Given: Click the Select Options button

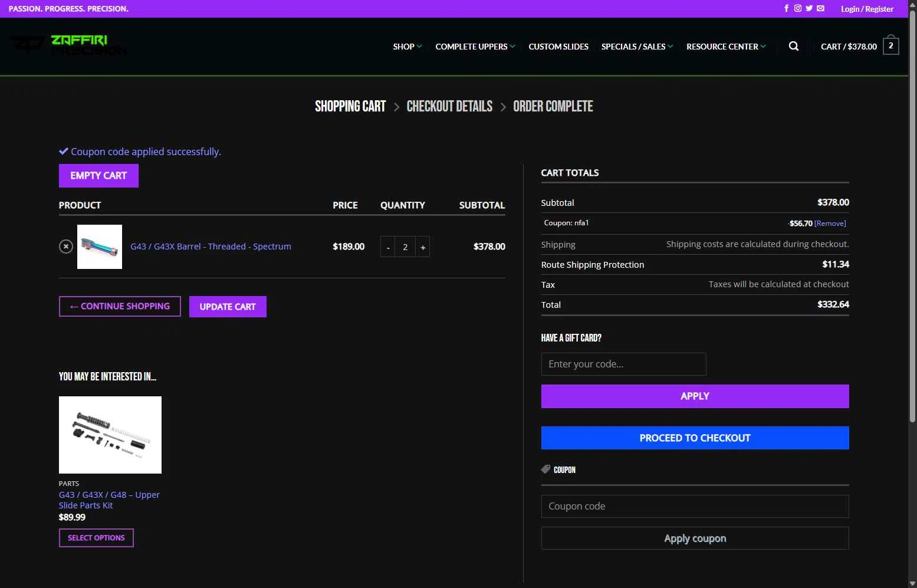Looking at the screenshot, I should [x=96, y=538].
